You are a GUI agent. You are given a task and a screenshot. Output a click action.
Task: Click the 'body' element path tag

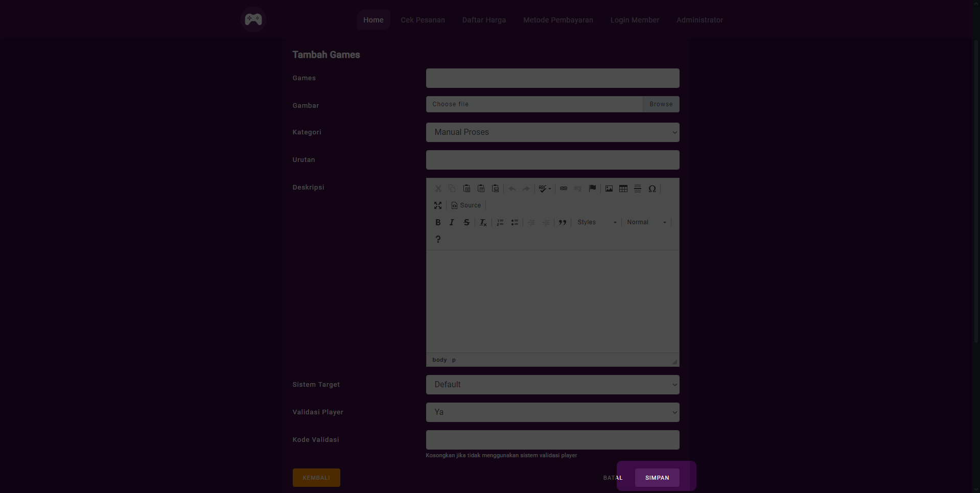click(439, 360)
